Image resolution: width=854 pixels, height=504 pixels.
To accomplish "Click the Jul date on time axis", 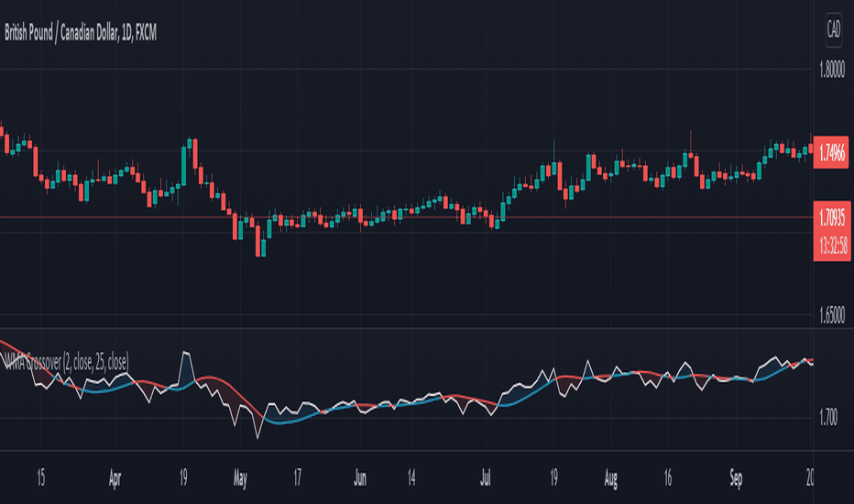I will click(x=486, y=478).
